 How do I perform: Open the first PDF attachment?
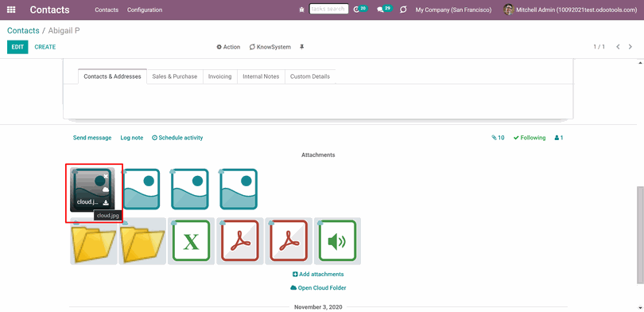[x=240, y=241]
